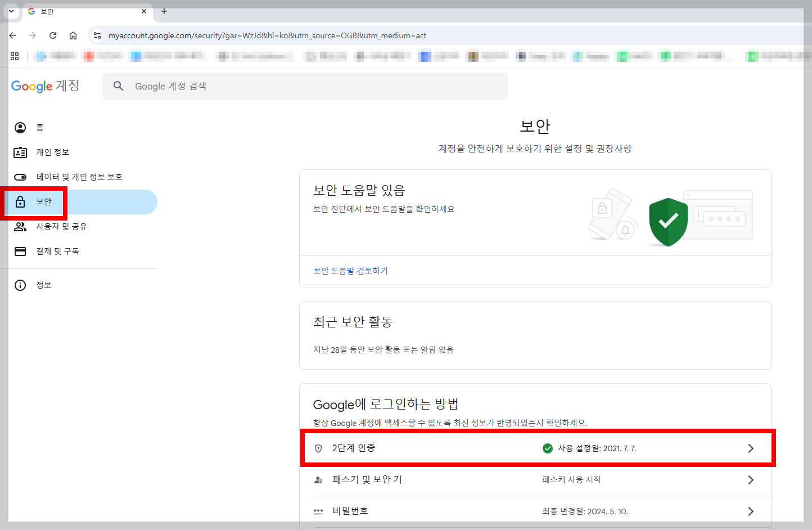This screenshot has width=812, height=530.
Task: Click the browser back arrow
Action: click(x=12, y=35)
